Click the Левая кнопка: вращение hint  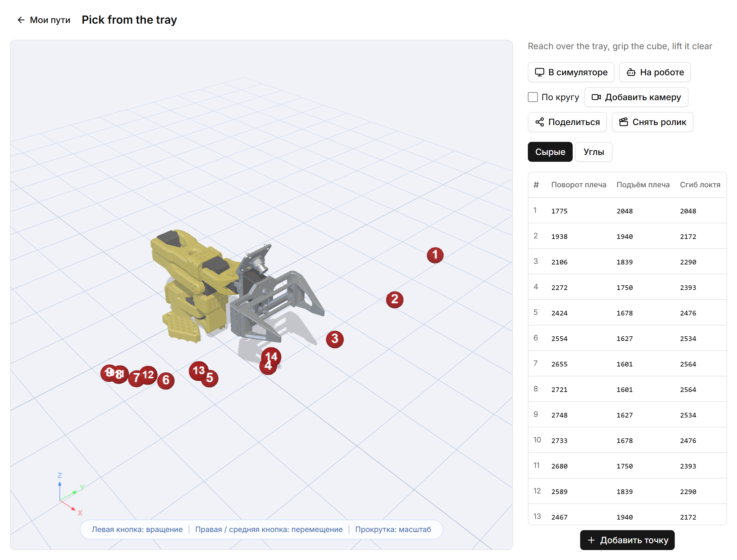137,529
